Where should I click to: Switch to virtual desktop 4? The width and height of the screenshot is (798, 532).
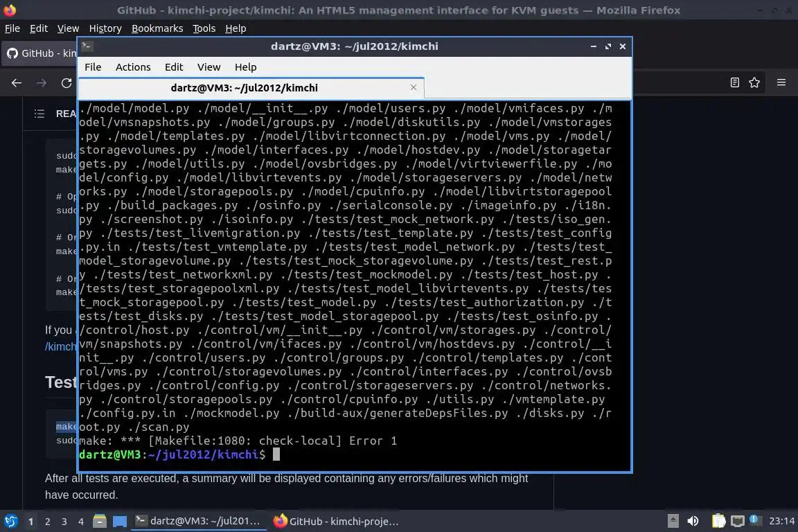[x=81, y=522]
